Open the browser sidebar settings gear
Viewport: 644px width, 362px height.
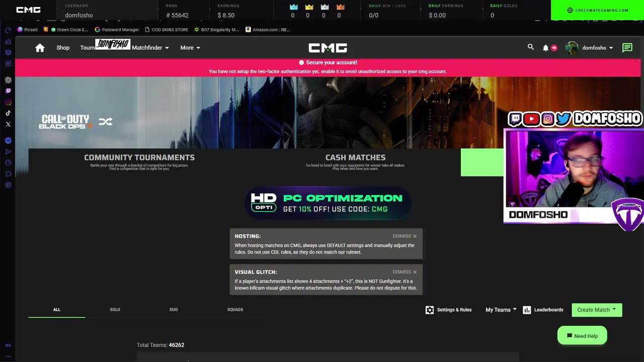point(8,185)
